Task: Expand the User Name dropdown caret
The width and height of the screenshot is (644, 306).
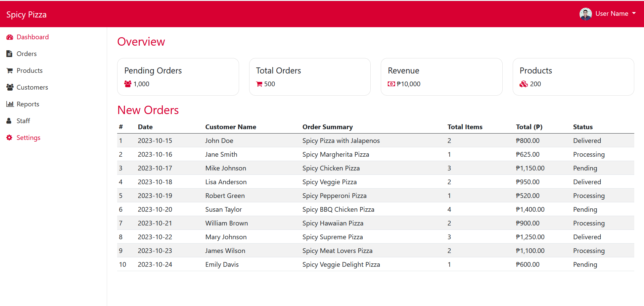Action: (x=634, y=13)
